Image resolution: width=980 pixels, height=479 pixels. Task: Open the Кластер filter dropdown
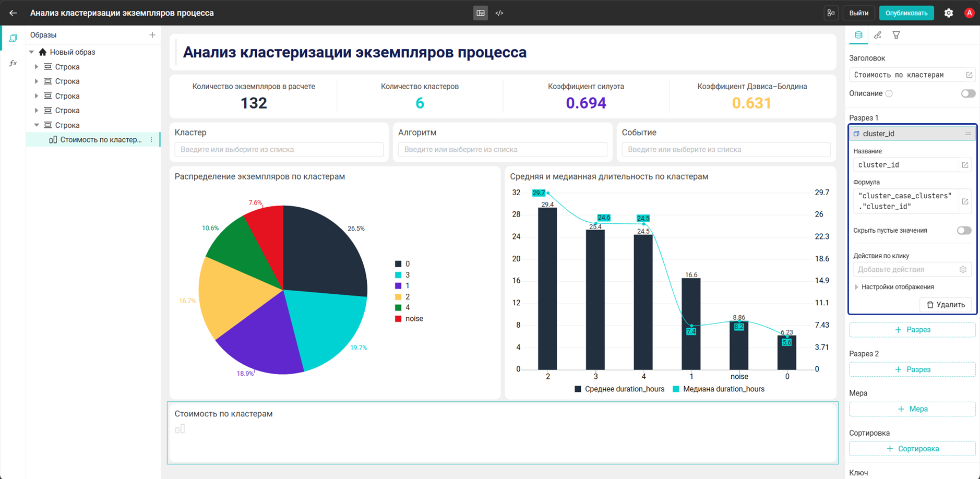[x=279, y=150]
